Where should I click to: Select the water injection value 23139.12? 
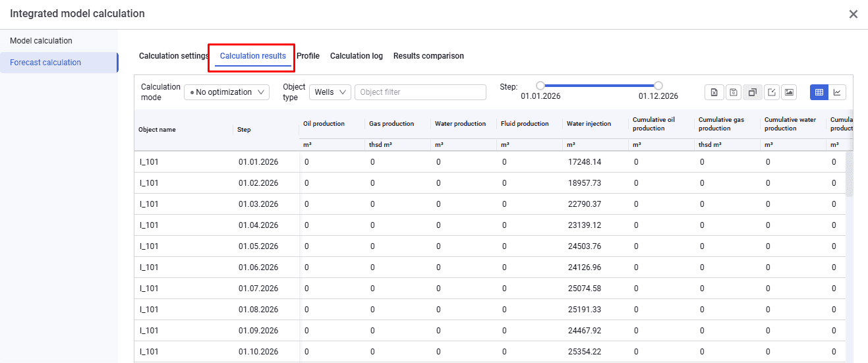(584, 225)
